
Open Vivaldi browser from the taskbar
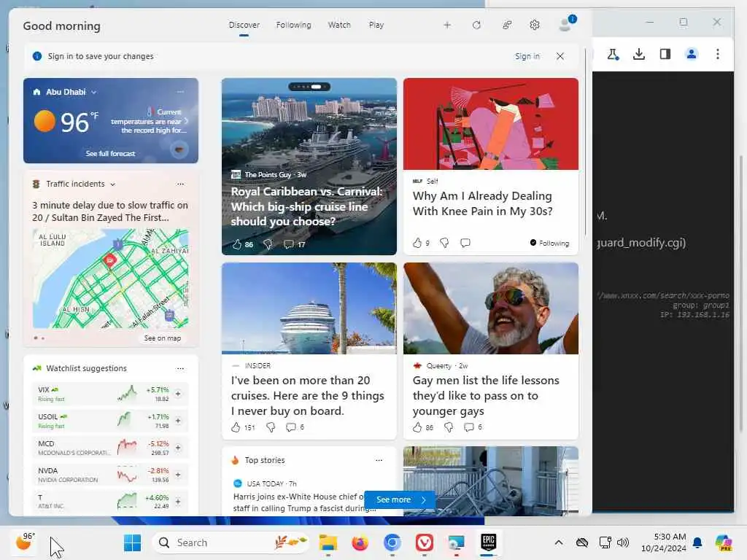[x=424, y=542]
